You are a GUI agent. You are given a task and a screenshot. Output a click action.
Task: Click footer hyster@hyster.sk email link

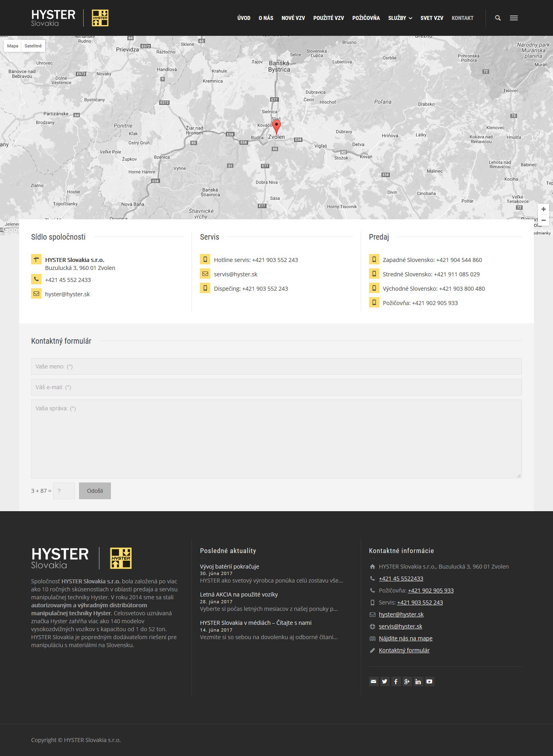[401, 614]
